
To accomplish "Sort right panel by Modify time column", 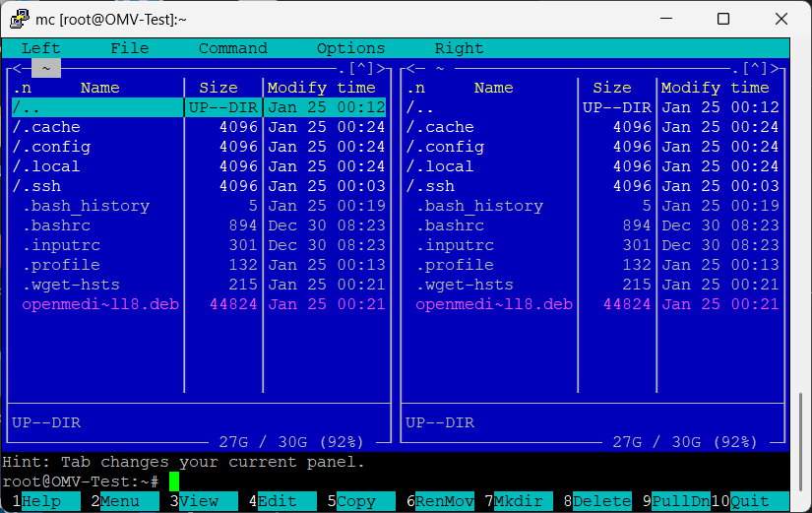I will [716, 88].
